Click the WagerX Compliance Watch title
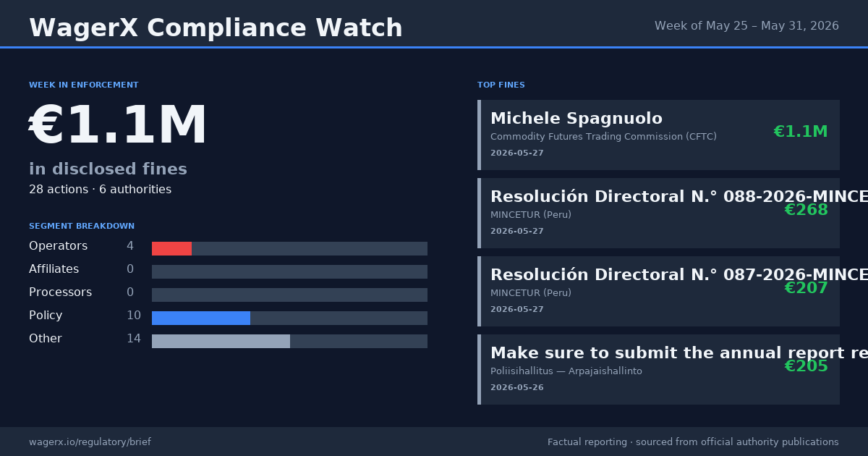Viewport: 868px width, 456px height. click(x=216, y=28)
